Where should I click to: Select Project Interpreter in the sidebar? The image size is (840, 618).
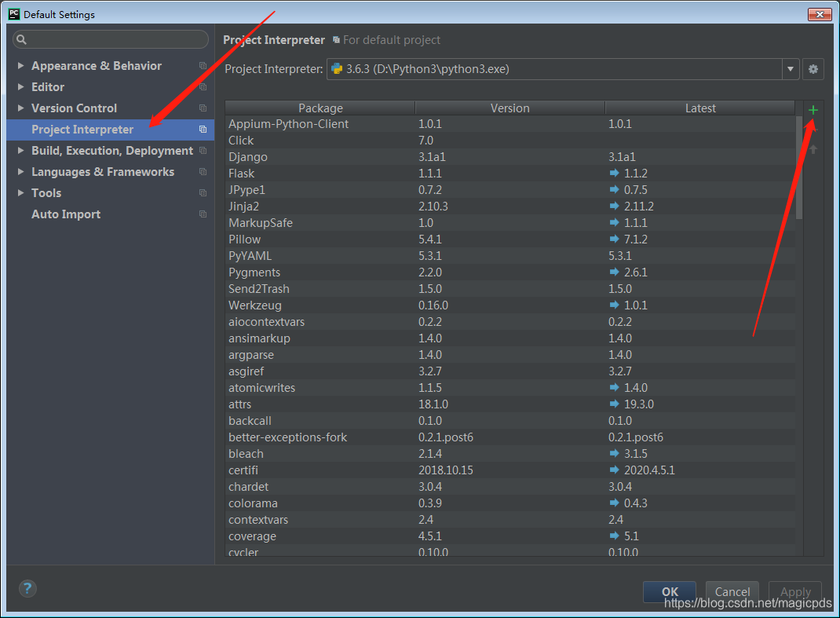(111, 129)
